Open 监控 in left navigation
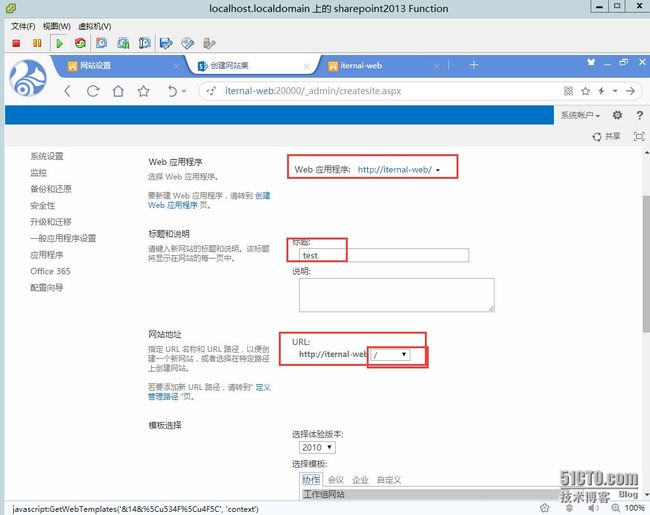This screenshot has height=515, width=650. tap(39, 173)
